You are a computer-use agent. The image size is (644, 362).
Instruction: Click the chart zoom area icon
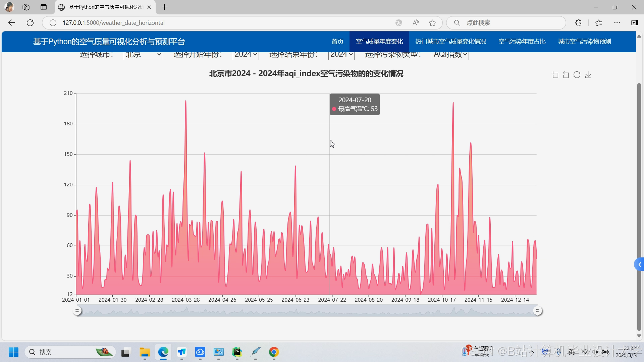555,75
